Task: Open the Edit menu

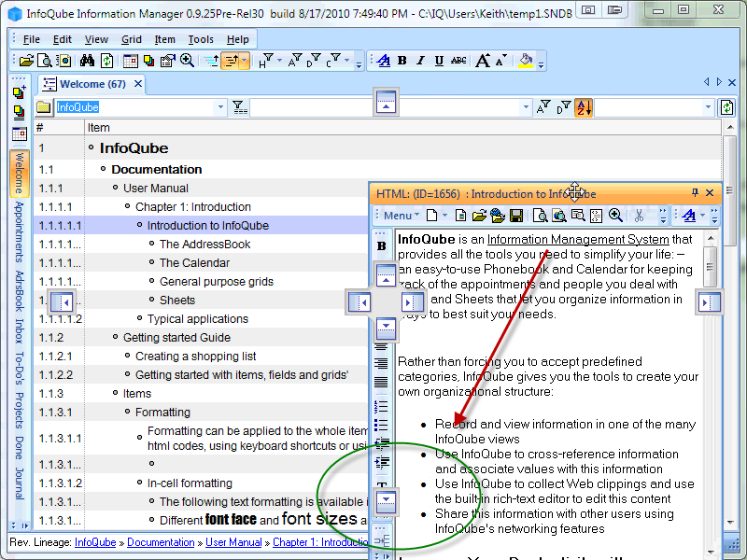Action: pyautogui.click(x=62, y=39)
